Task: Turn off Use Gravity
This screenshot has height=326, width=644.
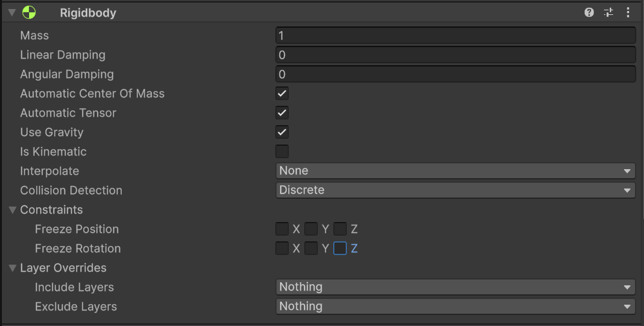Action: click(x=282, y=132)
